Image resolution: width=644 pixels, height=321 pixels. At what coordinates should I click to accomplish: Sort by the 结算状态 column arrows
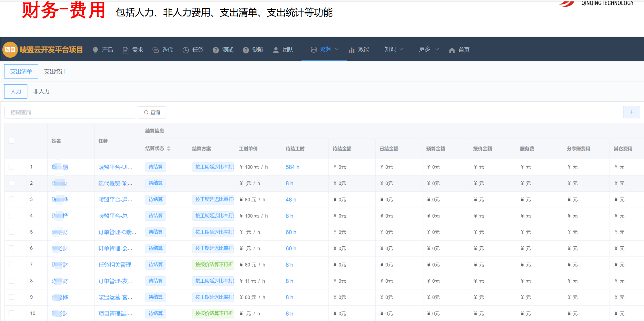(x=169, y=149)
